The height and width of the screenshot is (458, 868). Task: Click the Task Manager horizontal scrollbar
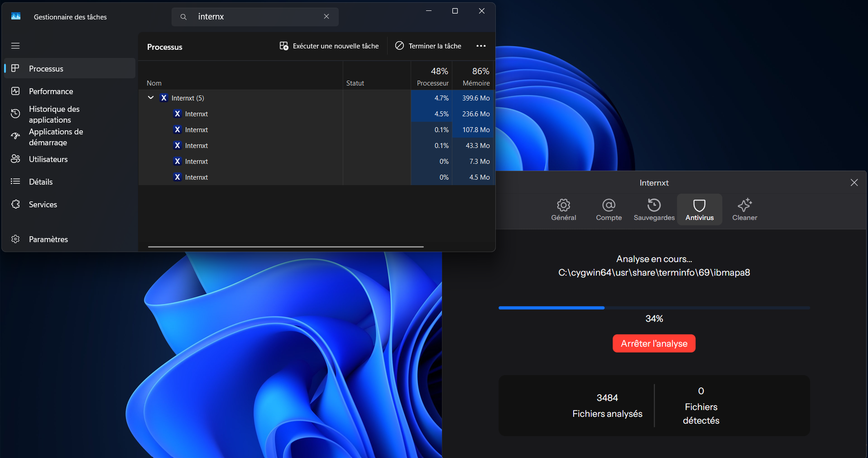(x=286, y=247)
